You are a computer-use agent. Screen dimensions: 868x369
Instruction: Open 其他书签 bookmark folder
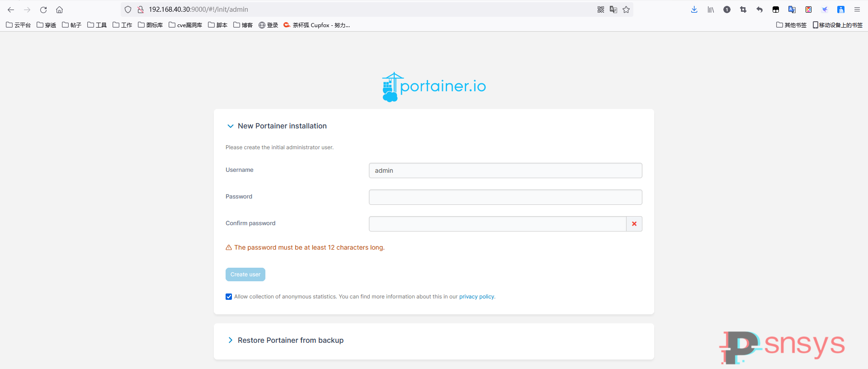pyautogui.click(x=792, y=25)
